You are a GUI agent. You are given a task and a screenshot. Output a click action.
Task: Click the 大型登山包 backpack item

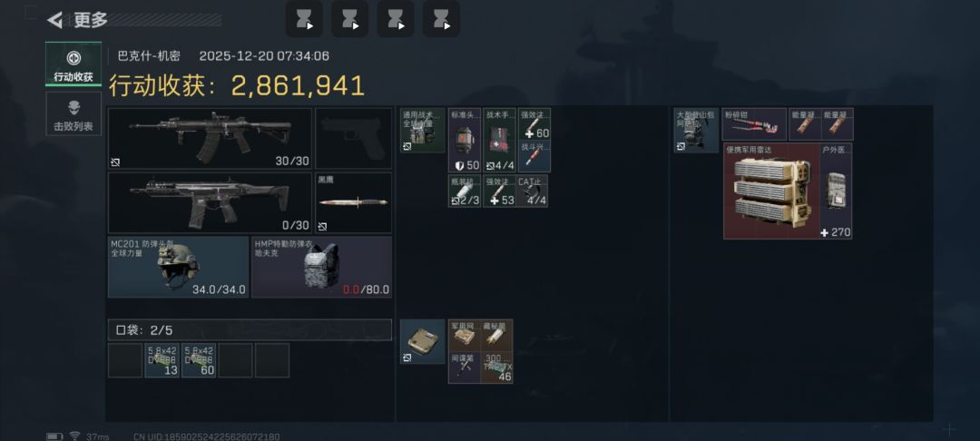point(696,130)
